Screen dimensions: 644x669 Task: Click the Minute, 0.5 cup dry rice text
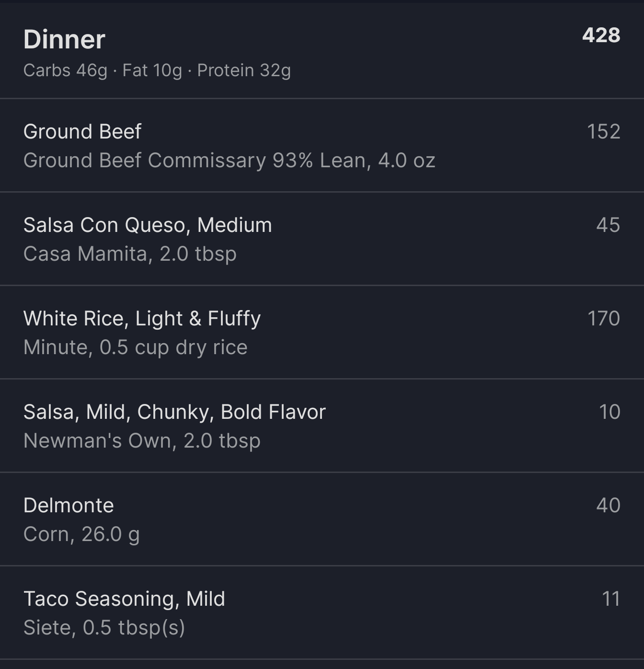tap(136, 347)
